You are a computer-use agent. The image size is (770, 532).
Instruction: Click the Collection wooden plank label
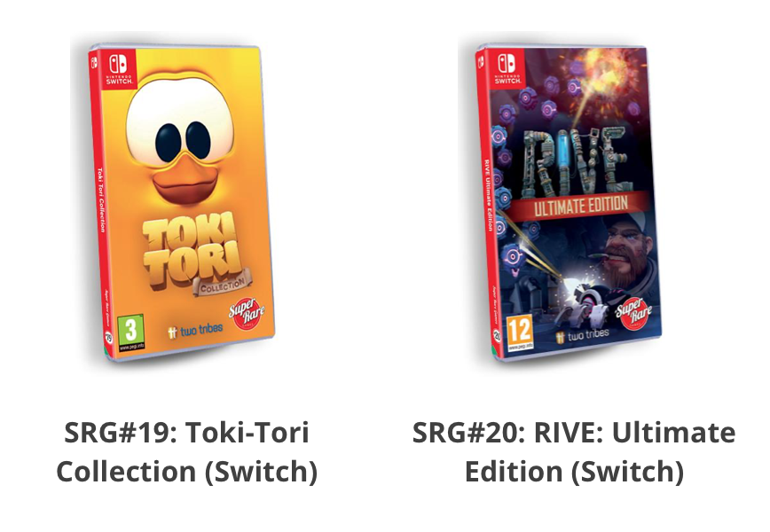click(x=223, y=283)
